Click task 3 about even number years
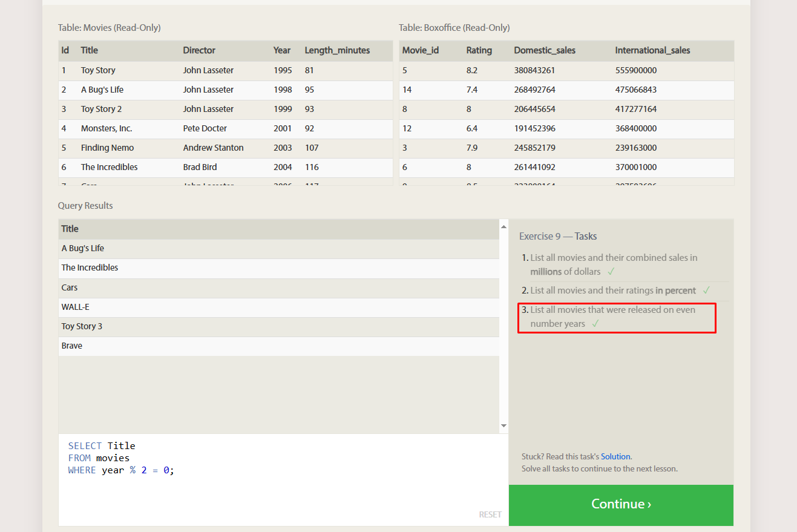Screen dimensions: 797x532 click(x=612, y=317)
